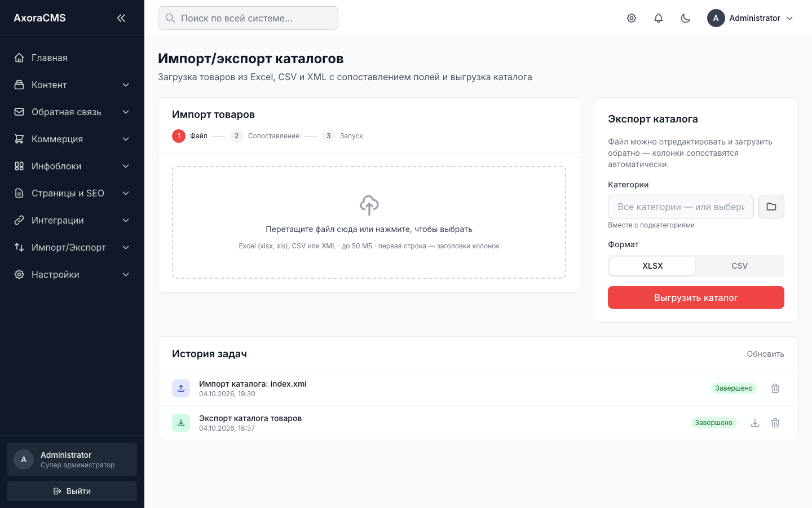Click the sidebar Administrator avatar
The image size is (812, 508).
pyautogui.click(x=24, y=459)
